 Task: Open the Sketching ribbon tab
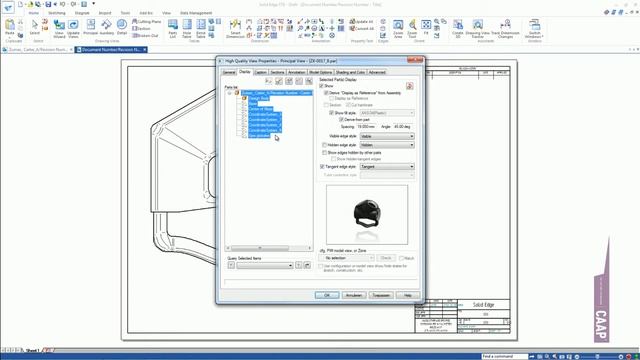(57, 13)
